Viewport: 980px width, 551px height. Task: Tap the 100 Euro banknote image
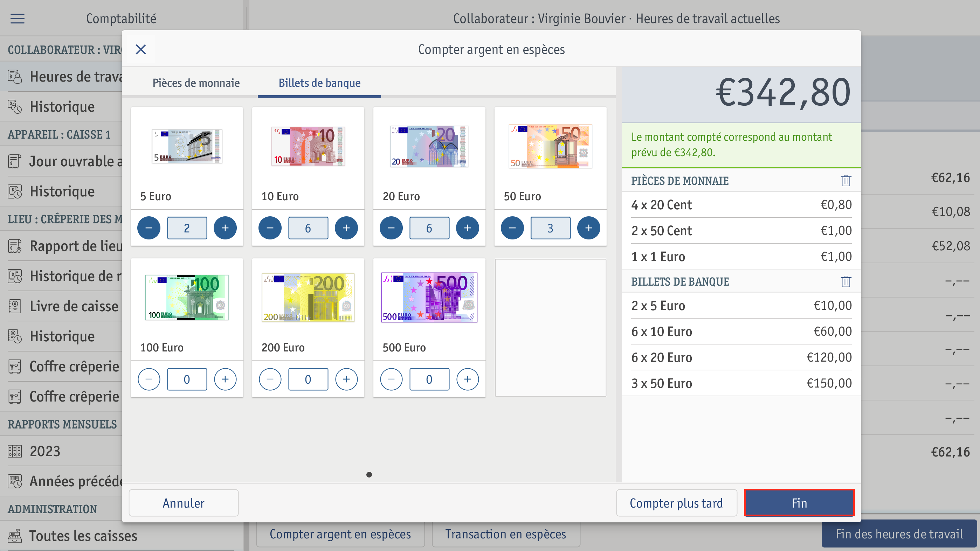(187, 297)
